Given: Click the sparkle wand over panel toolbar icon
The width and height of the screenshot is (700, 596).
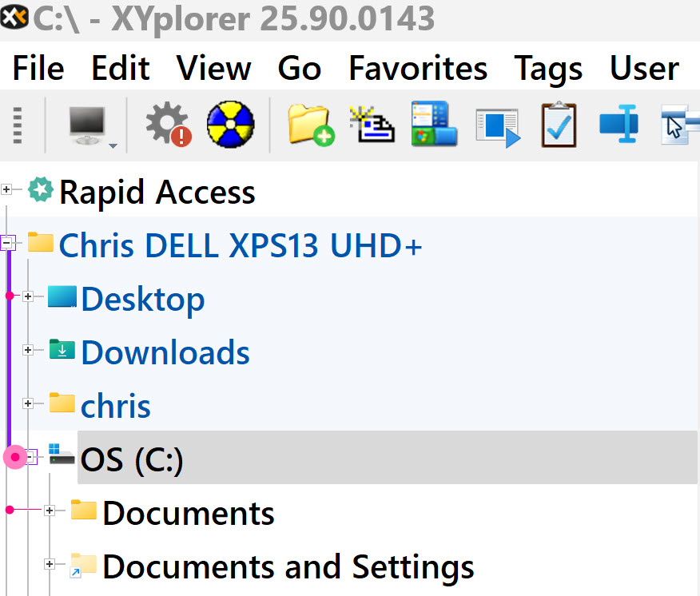Looking at the screenshot, I should tap(372, 125).
